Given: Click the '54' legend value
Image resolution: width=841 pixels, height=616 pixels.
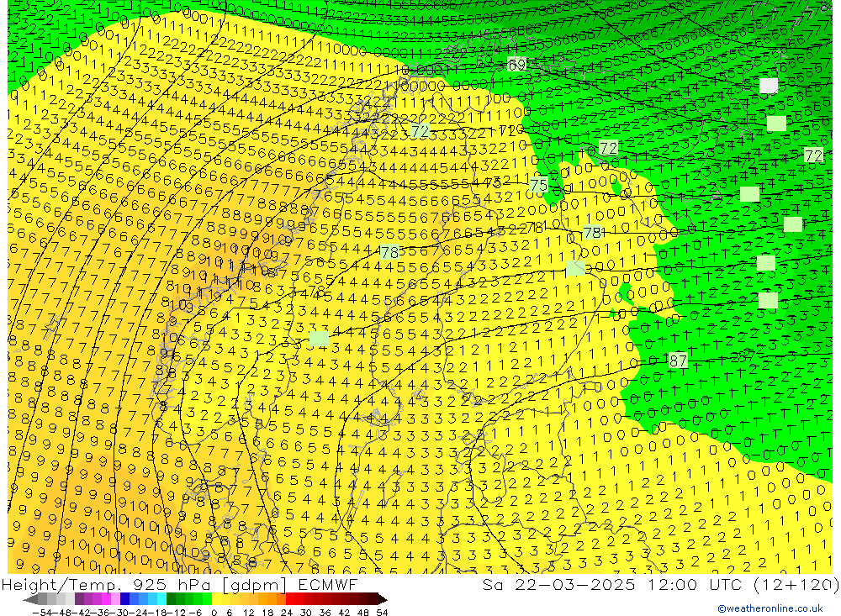Looking at the screenshot, I should point(382,613).
